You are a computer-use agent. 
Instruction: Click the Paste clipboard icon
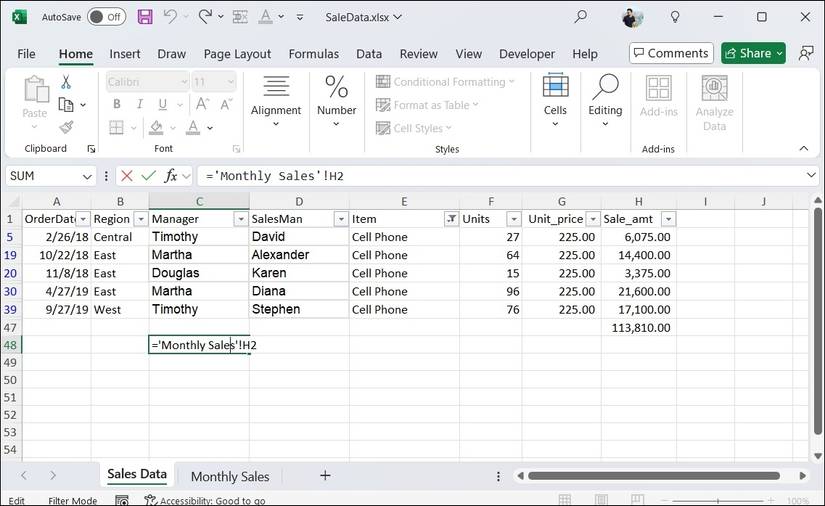tap(35, 89)
